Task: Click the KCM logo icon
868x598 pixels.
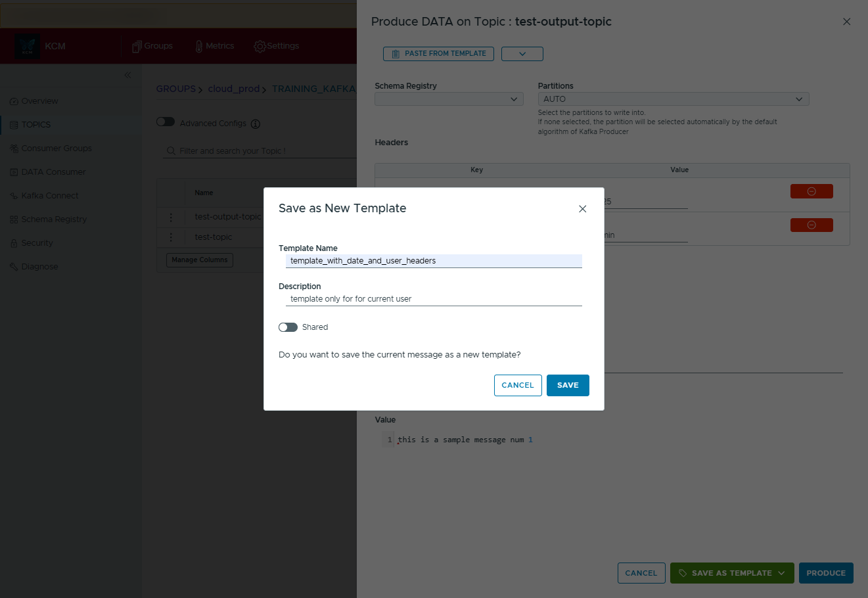Action: pyautogui.click(x=28, y=46)
